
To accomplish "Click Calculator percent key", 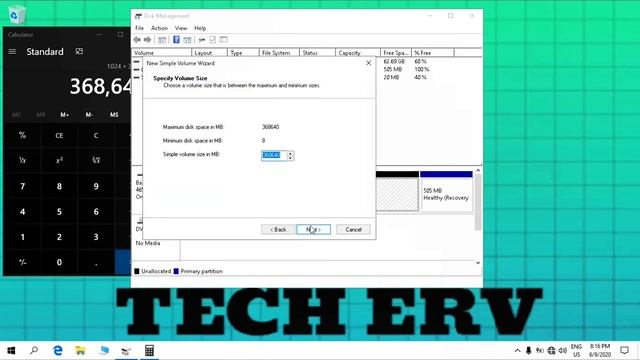I will (22, 135).
